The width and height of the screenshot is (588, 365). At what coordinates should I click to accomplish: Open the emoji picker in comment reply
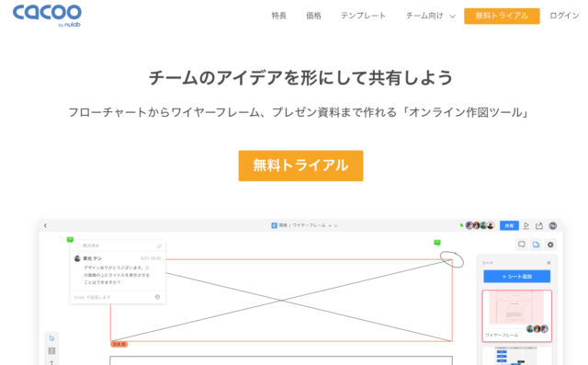click(157, 297)
